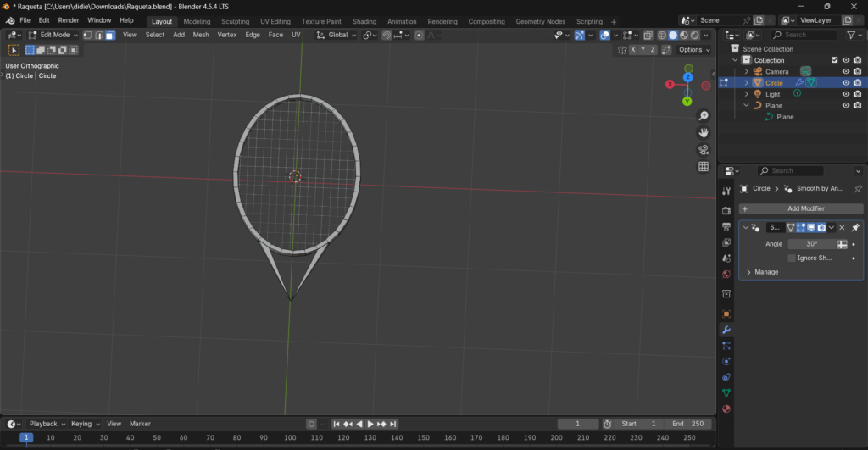The image size is (868, 450).
Task: Expand the Camera item in outliner
Action: [x=746, y=72]
